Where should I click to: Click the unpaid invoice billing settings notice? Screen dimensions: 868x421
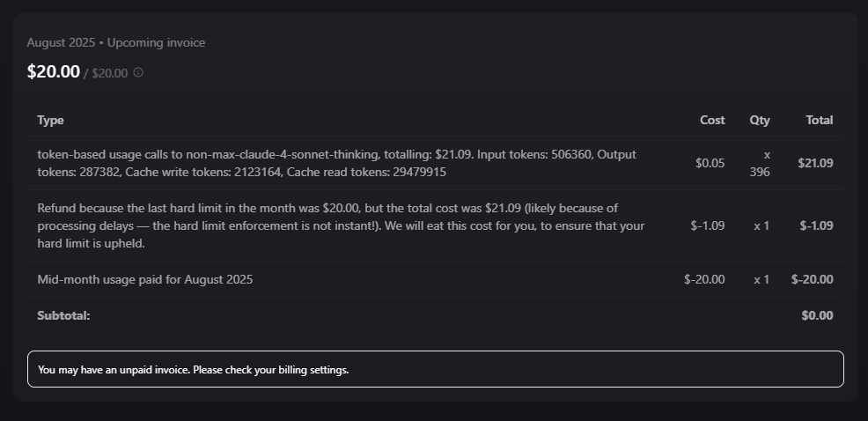pos(436,369)
